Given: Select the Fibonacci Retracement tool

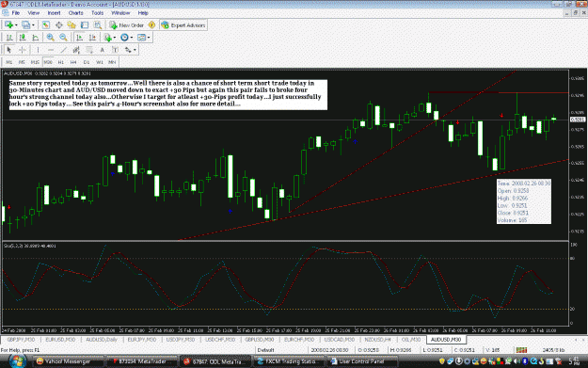Looking at the screenshot, I should (x=89, y=50).
